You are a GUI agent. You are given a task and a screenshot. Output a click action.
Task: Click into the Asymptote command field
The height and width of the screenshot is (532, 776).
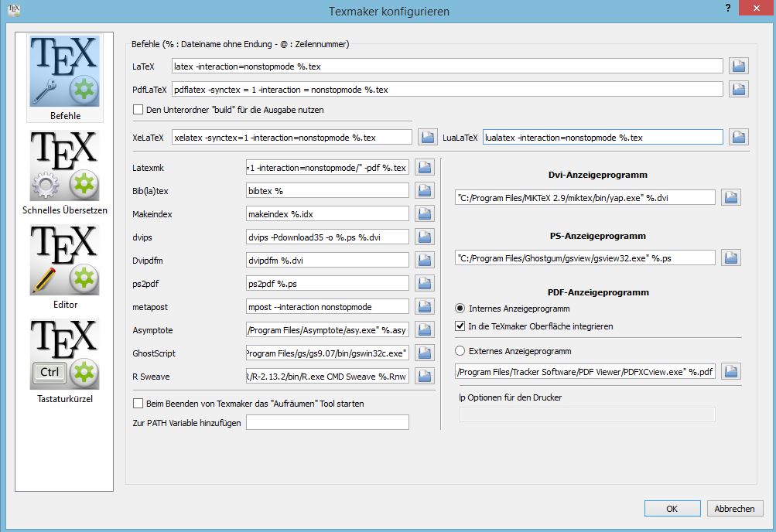point(327,330)
